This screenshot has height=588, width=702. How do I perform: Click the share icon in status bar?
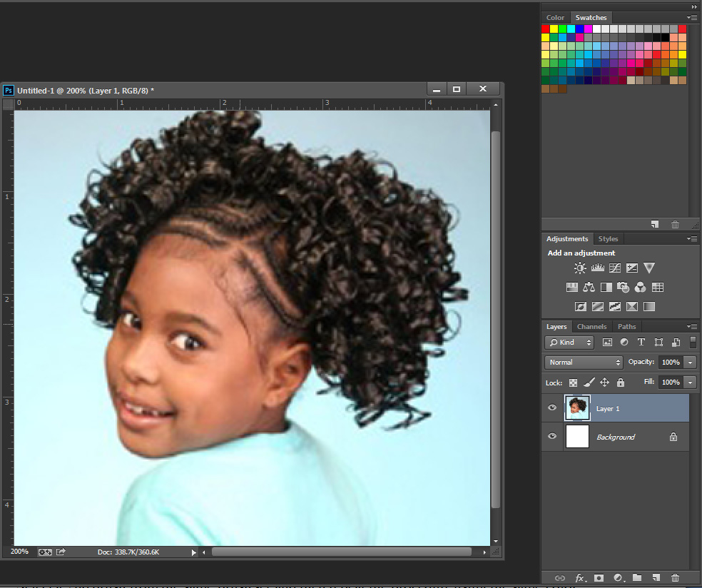click(61, 552)
